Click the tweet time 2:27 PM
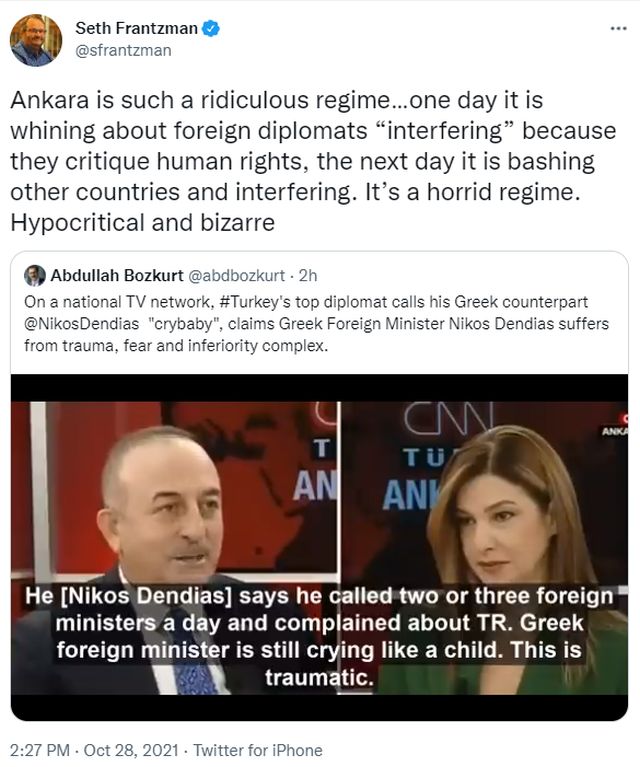Image resolution: width=640 pixels, height=767 pixels. pos(40,750)
